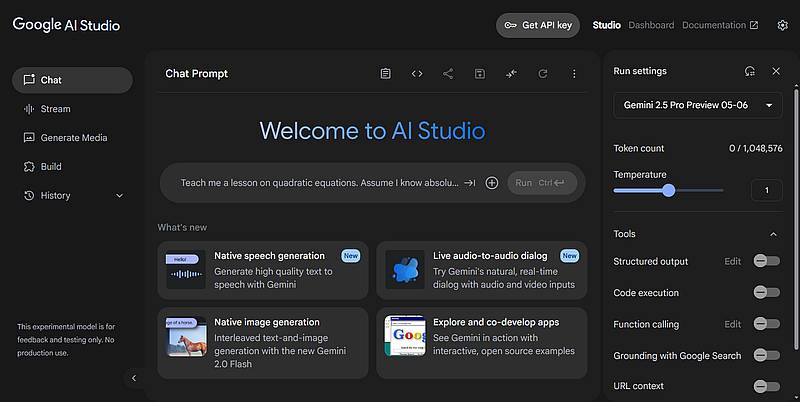Click the share prompt icon
Image resolution: width=800 pixels, height=402 pixels.
pos(448,74)
